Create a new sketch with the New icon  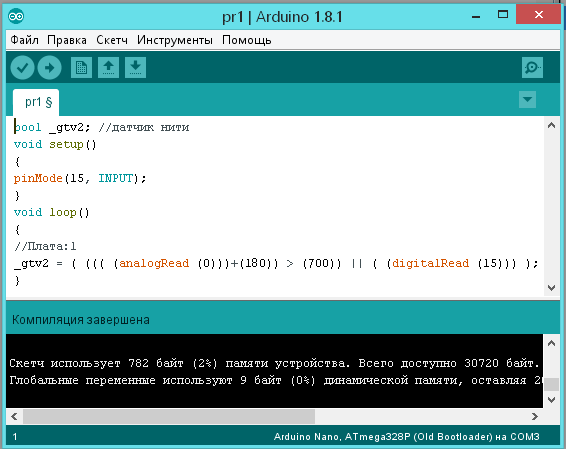click(81, 67)
